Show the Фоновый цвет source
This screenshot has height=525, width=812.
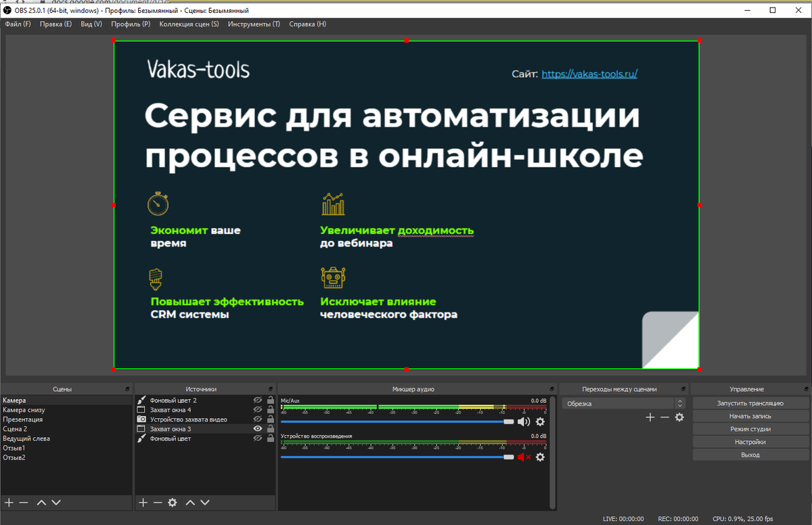(257, 438)
